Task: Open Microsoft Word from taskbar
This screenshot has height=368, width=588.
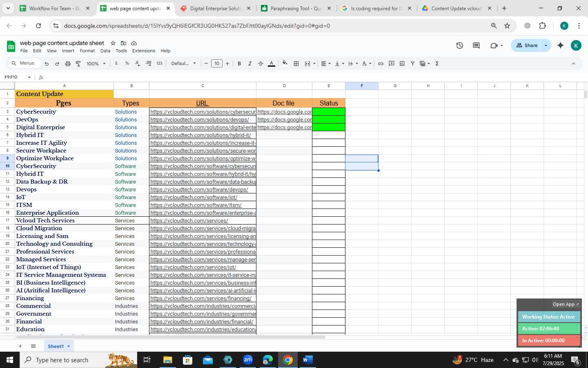Action: [308, 360]
